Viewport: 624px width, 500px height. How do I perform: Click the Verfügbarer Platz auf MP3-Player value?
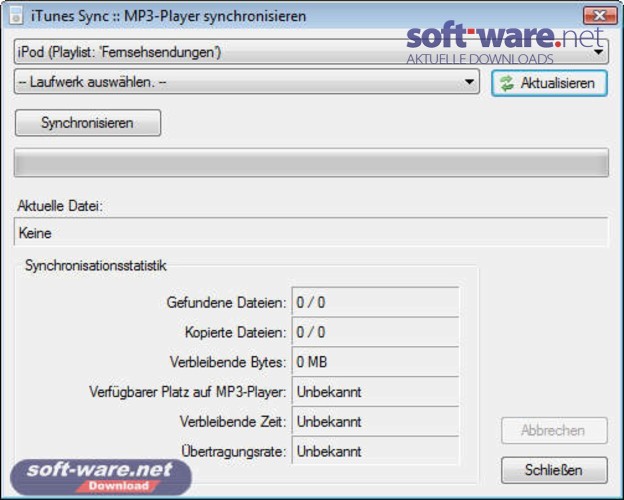point(376,392)
